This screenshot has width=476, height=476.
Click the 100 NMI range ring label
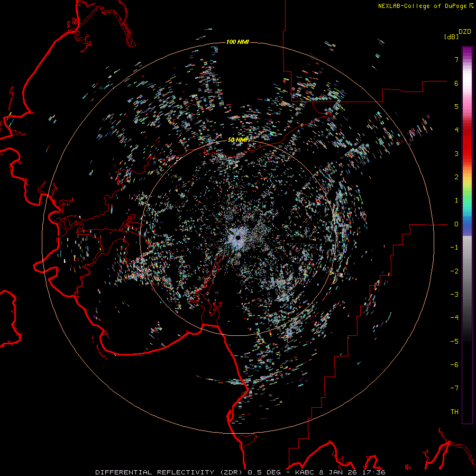[237, 42]
